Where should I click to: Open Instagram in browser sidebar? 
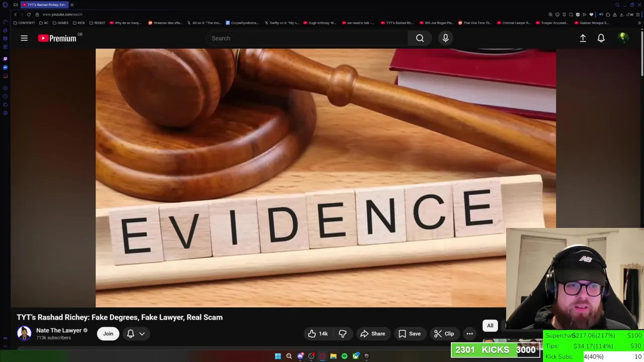5,76
